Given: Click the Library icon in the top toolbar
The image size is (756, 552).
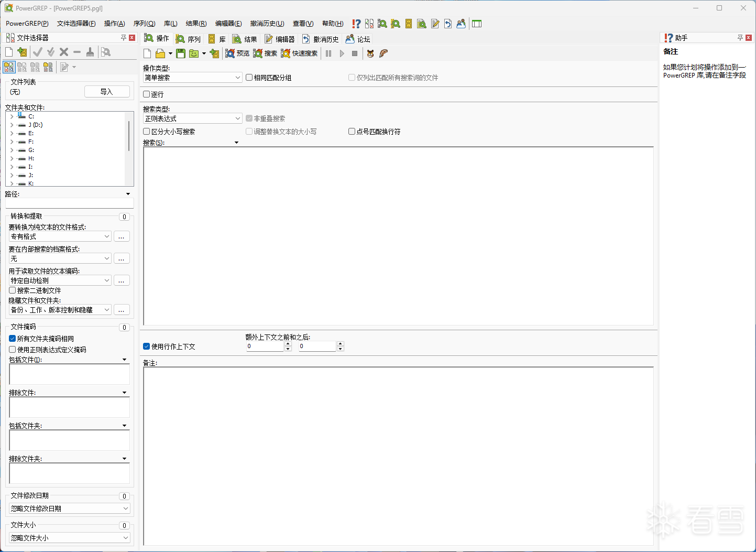Looking at the screenshot, I should [x=409, y=24].
